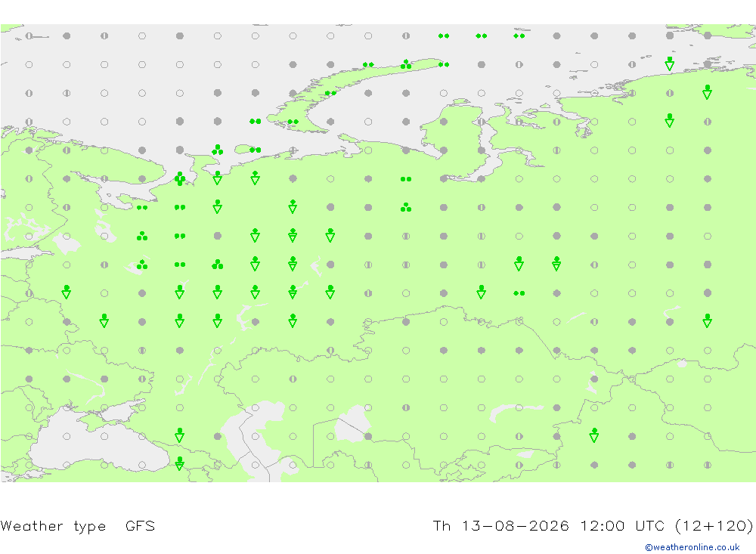This screenshot has height=554, width=756.
Task: Select the 'GFS' model label
Action: pyautogui.click(x=141, y=525)
